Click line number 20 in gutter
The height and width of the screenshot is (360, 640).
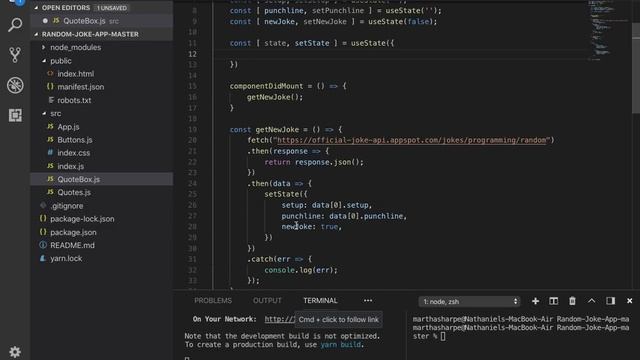[x=192, y=140]
